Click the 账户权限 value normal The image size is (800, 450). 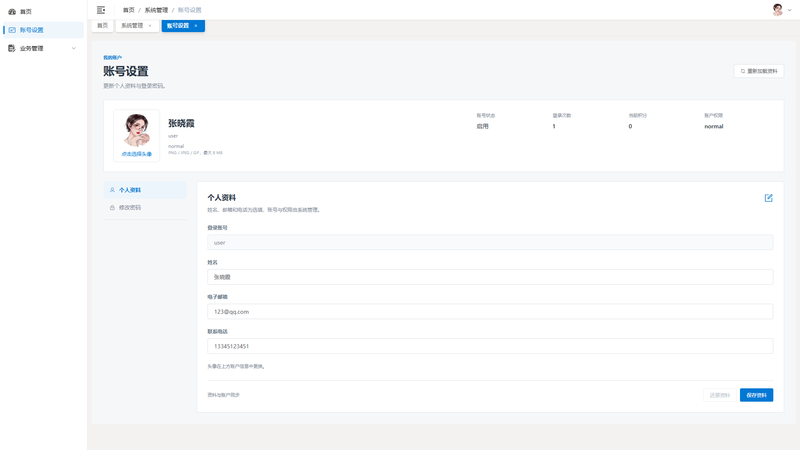(714, 126)
